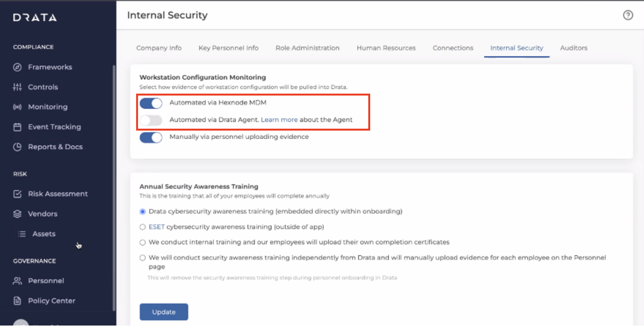
Task: Click the Monitoring signal icon
Action: 17,107
